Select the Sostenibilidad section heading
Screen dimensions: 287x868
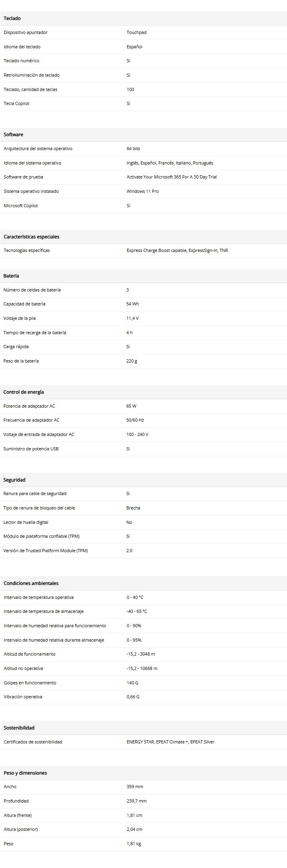(19, 728)
